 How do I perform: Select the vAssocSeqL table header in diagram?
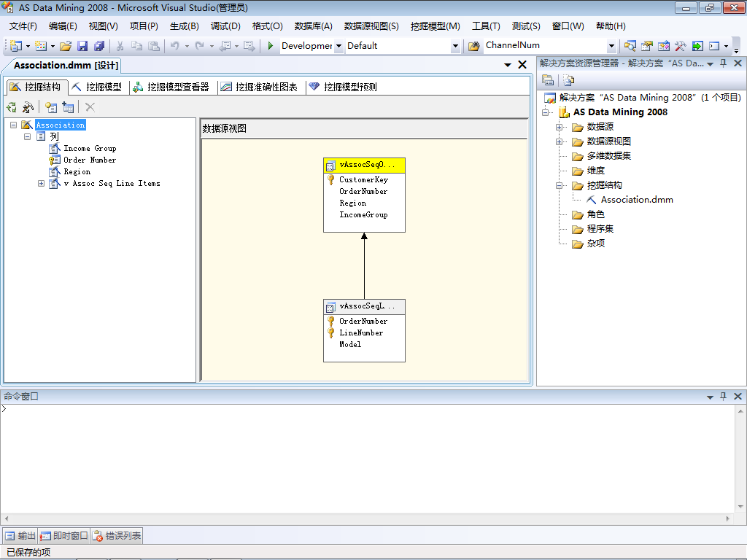point(365,307)
